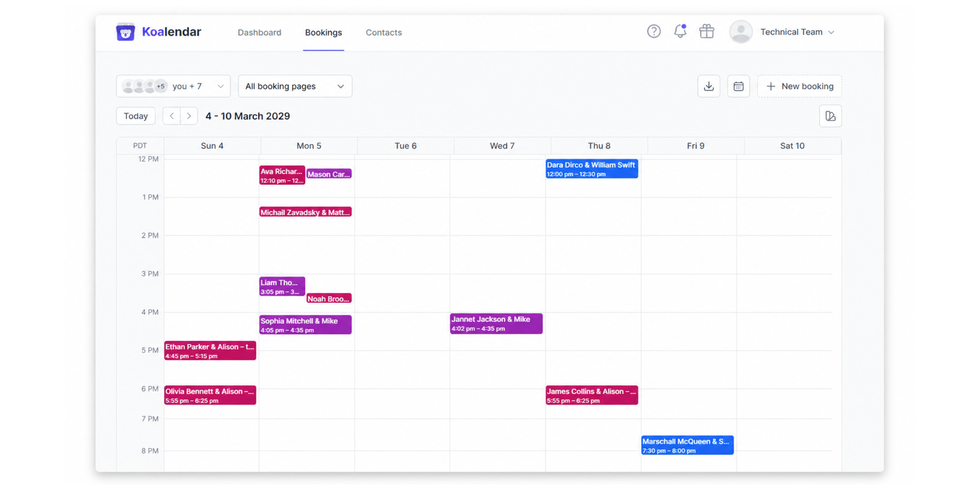Screen dimensions: 980x490
Task: Click the Wed 7 column header
Action: click(x=502, y=146)
